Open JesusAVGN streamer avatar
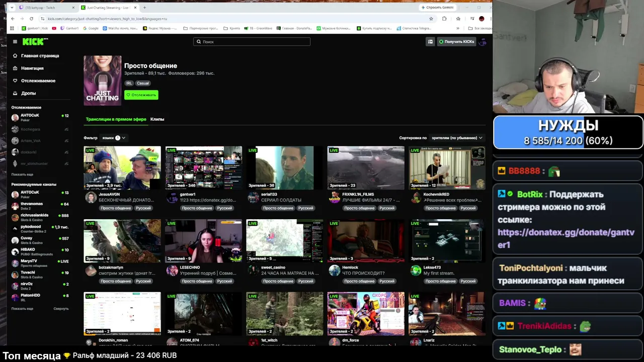Image resolution: width=644 pixels, height=362 pixels. click(x=91, y=197)
